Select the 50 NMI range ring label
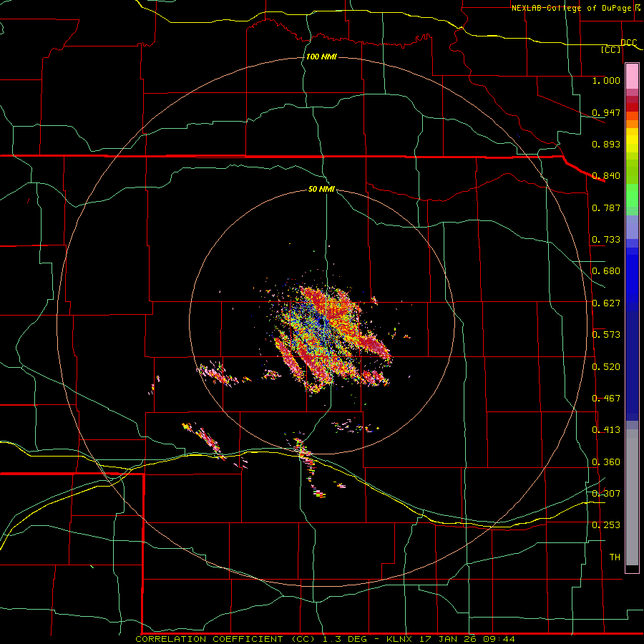Image resolution: width=644 pixels, height=644 pixels. point(321,189)
